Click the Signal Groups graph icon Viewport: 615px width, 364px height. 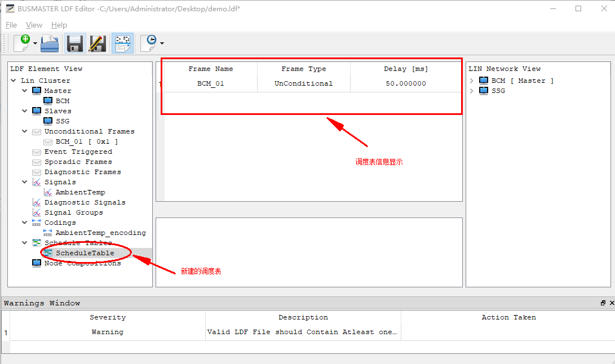37,212
